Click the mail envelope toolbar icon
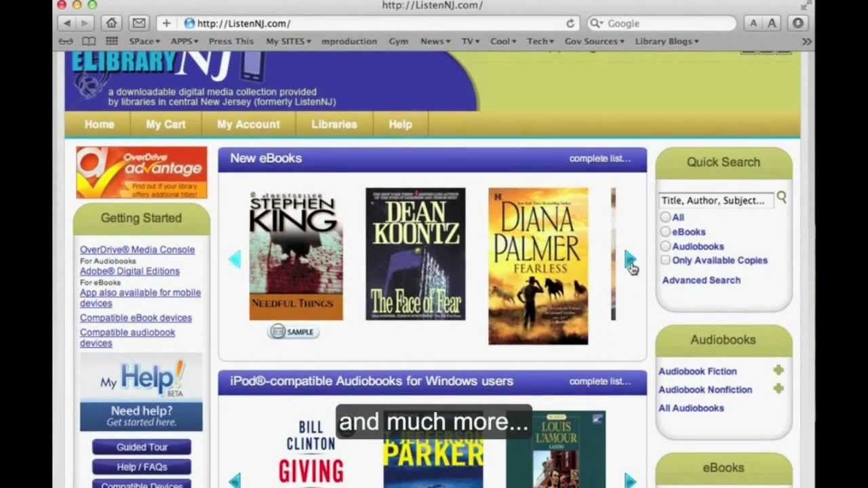The height and width of the screenshot is (488, 868). click(x=139, y=23)
